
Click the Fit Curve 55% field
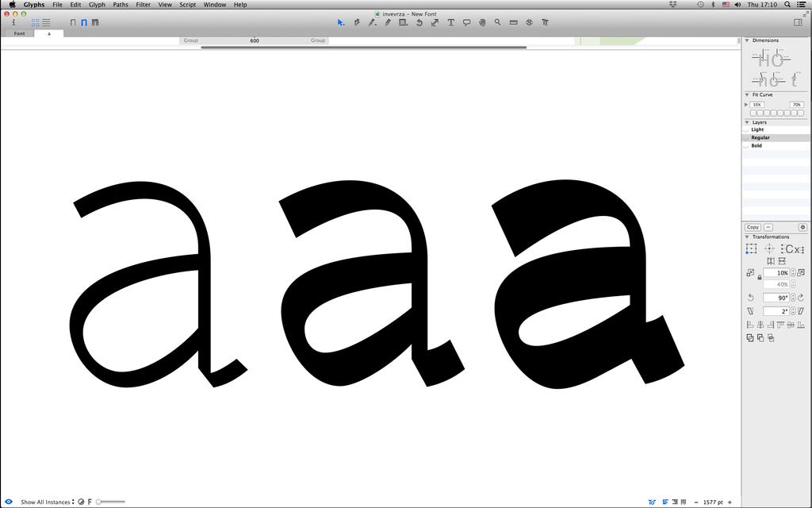[757, 105]
